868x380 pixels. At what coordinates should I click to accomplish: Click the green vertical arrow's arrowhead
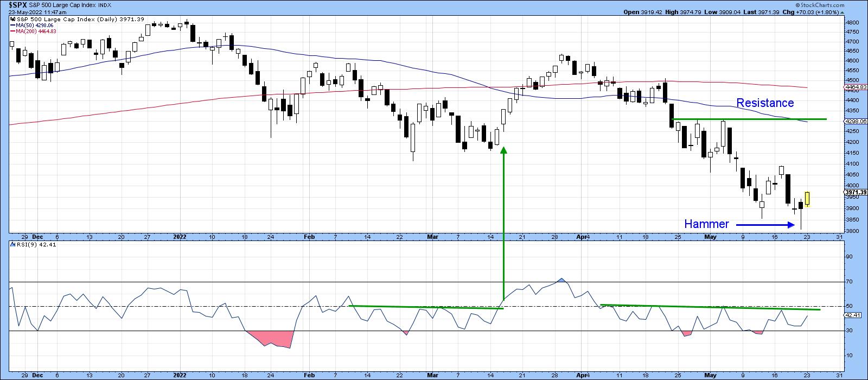click(x=503, y=151)
